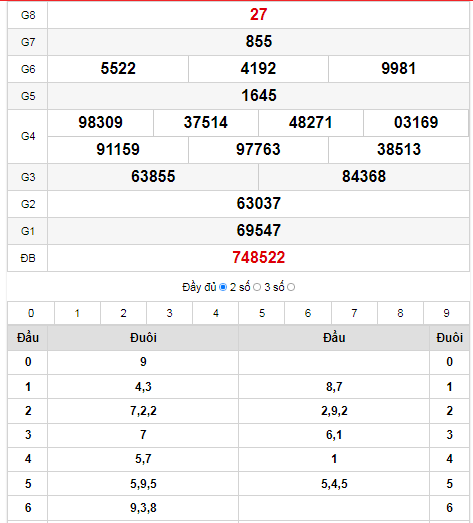Viewport: 473px width, 523px height.
Task: Click digit filter 1
Action: (x=77, y=313)
